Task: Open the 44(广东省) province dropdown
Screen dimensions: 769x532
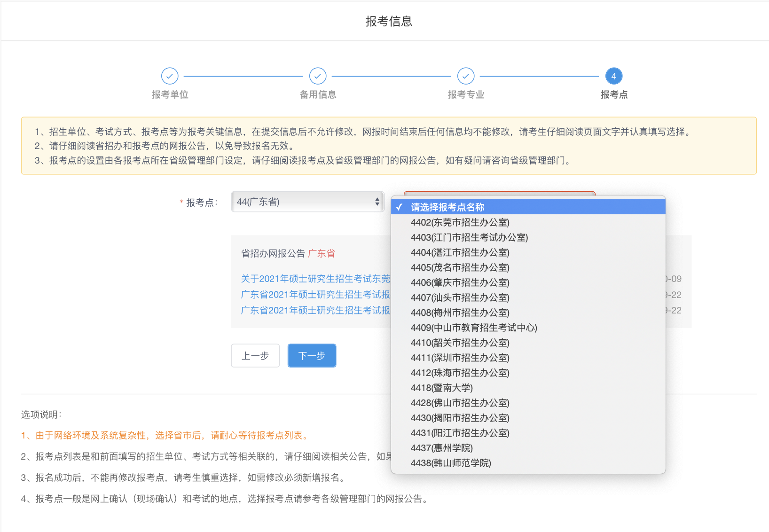Action: pos(308,202)
